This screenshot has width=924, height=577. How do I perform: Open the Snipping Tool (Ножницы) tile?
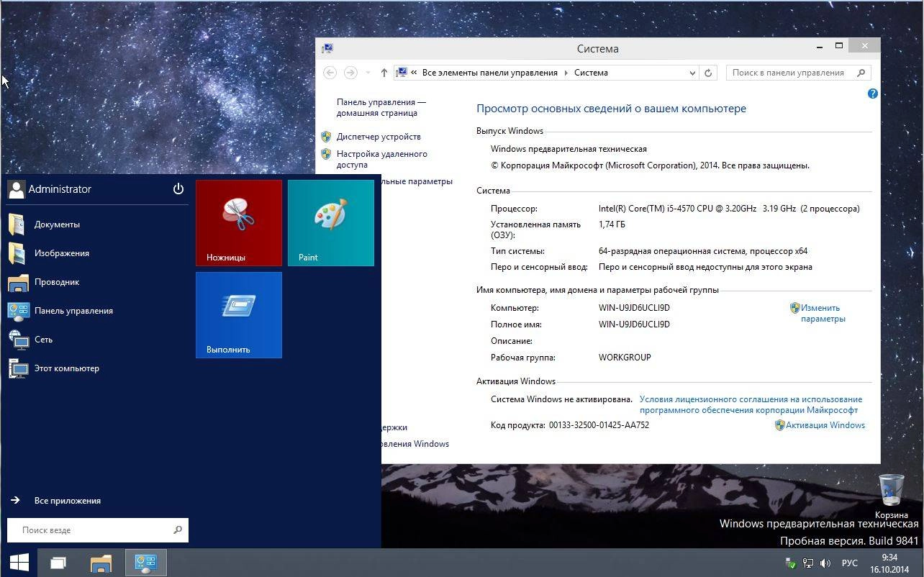click(239, 223)
